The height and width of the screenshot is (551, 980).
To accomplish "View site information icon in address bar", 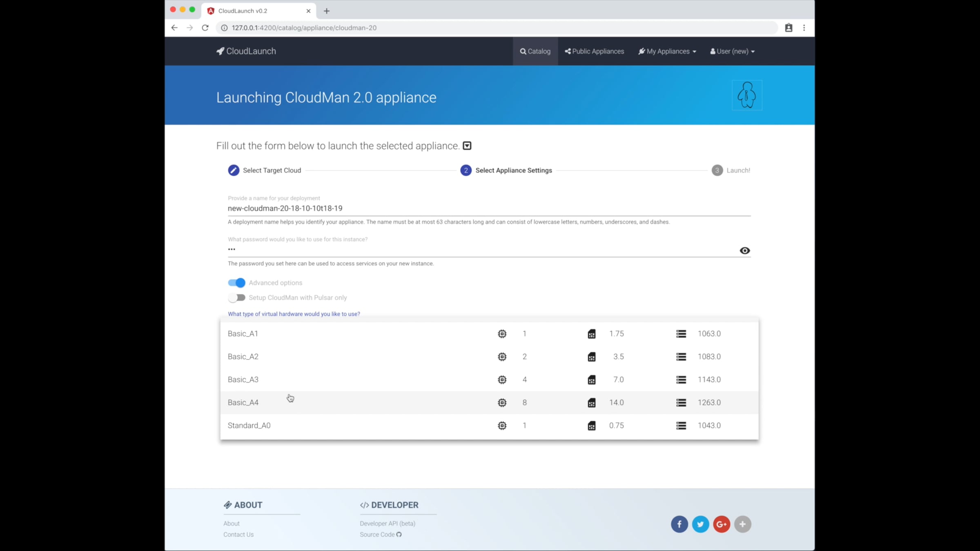I will [x=224, y=28].
